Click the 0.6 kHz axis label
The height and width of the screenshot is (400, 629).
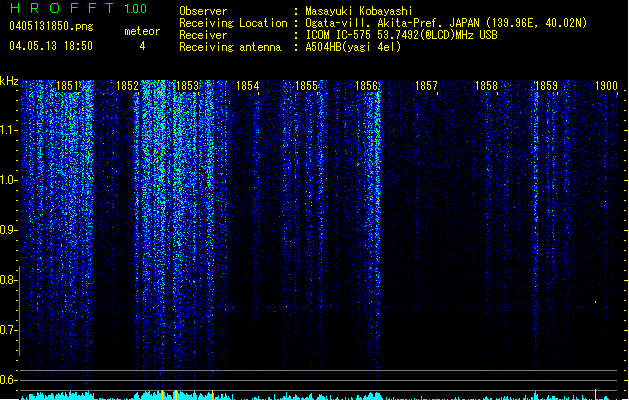click(9, 380)
